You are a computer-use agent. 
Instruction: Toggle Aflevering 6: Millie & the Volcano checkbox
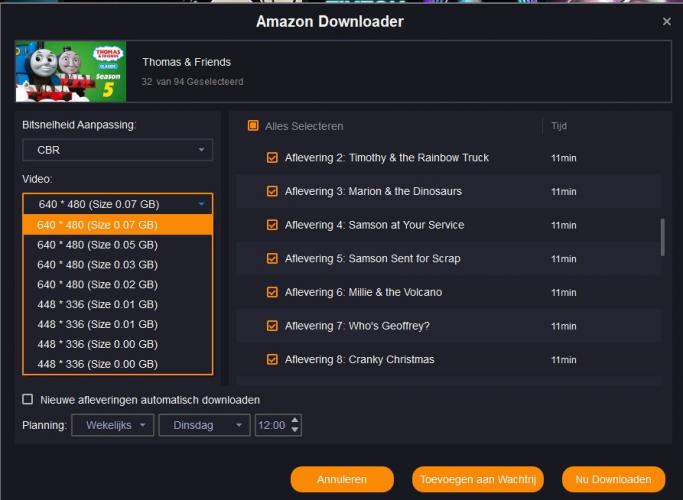click(272, 292)
